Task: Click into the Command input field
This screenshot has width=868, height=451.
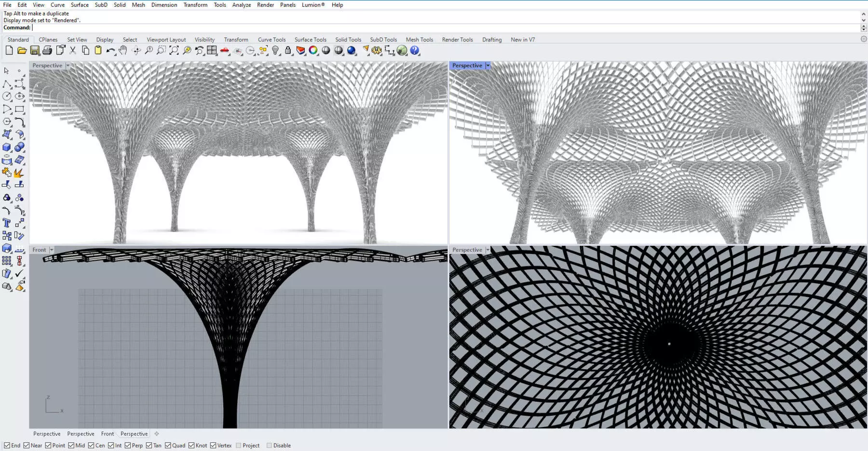Action: tap(446, 27)
